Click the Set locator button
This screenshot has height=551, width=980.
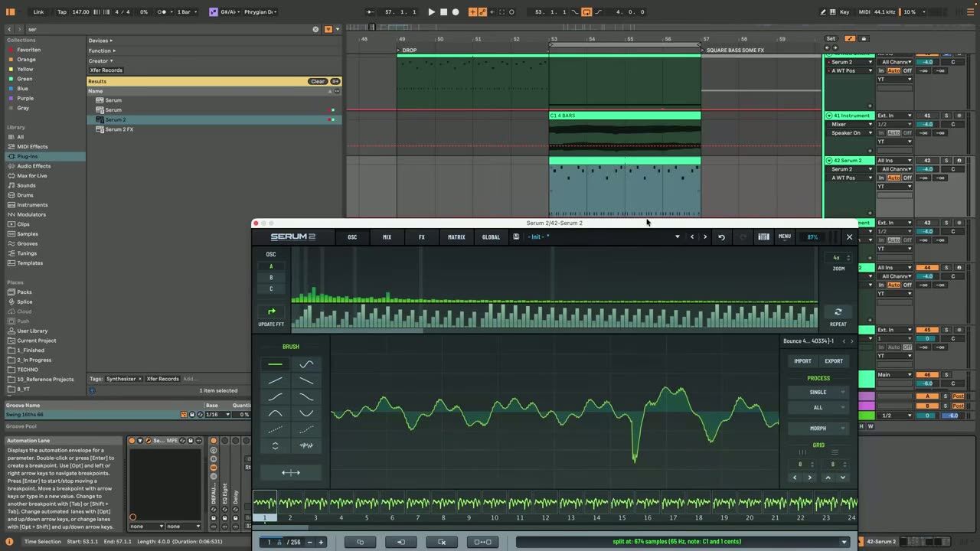click(831, 38)
